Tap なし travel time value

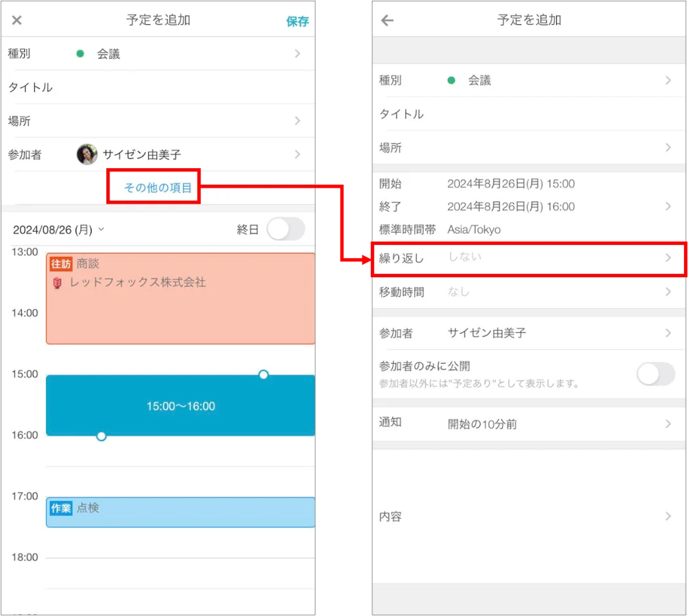click(458, 292)
